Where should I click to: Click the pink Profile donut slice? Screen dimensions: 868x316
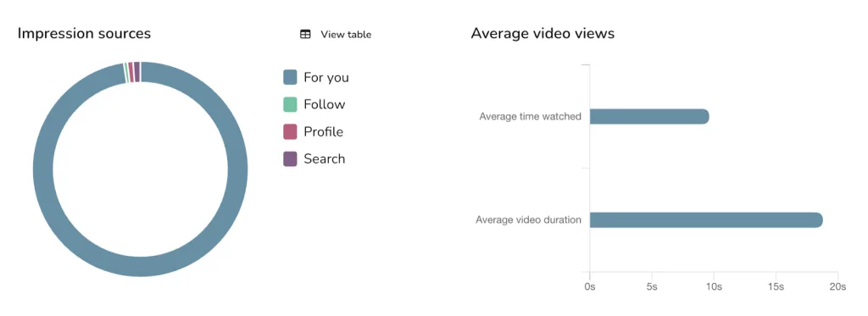[x=131, y=73]
